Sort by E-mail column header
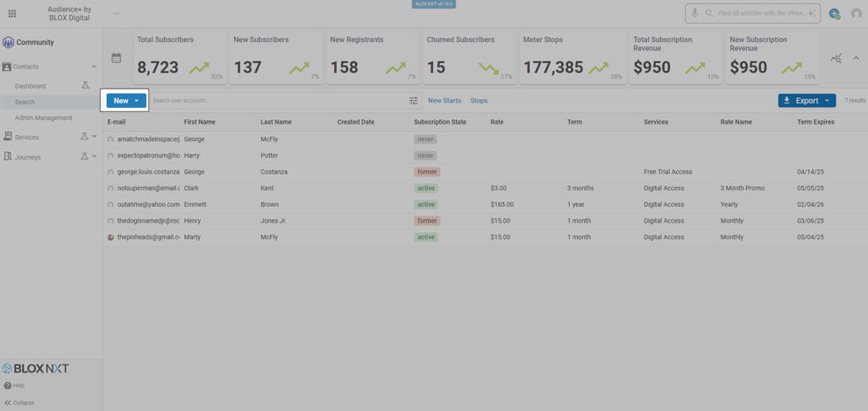868x411 pixels. [117, 122]
